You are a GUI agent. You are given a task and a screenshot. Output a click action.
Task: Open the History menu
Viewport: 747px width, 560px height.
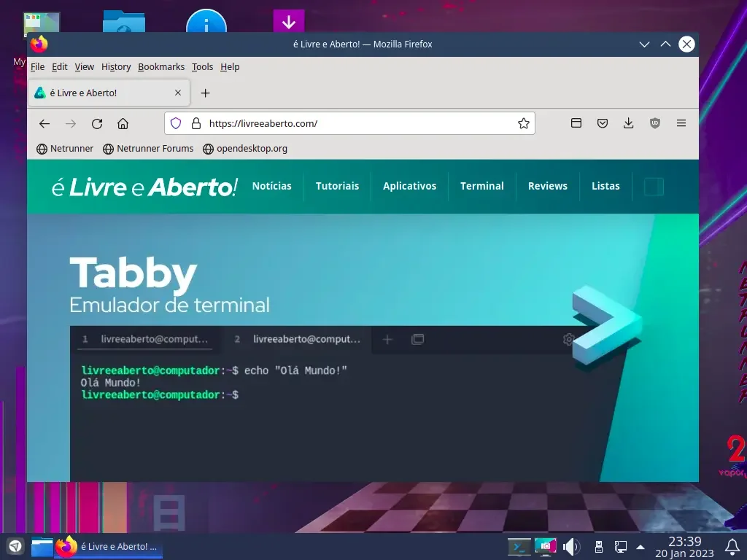pos(116,66)
